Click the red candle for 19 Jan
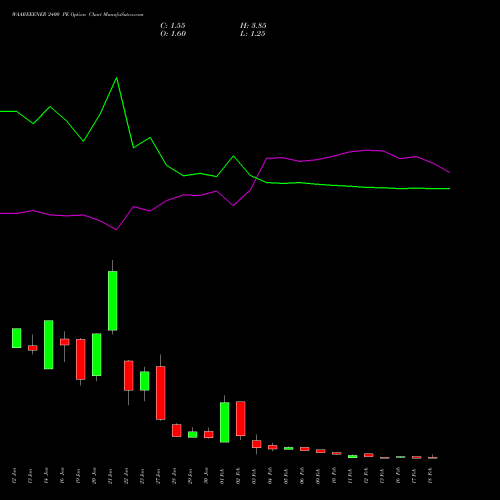 [x=81, y=359]
